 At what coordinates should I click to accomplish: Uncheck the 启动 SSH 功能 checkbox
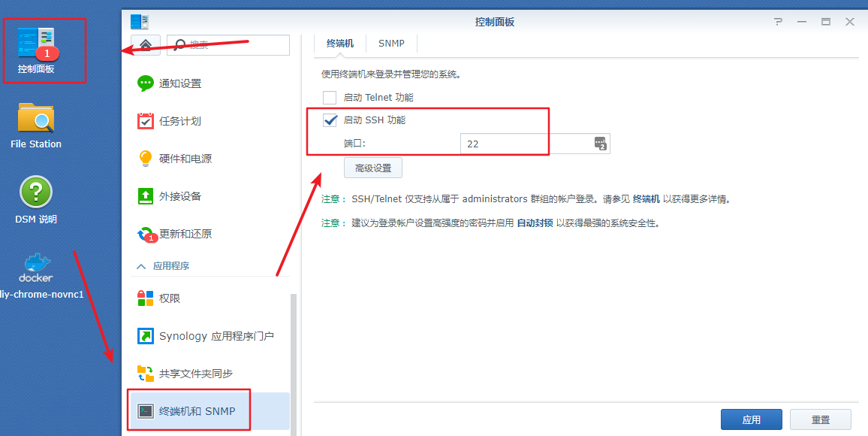click(x=330, y=120)
